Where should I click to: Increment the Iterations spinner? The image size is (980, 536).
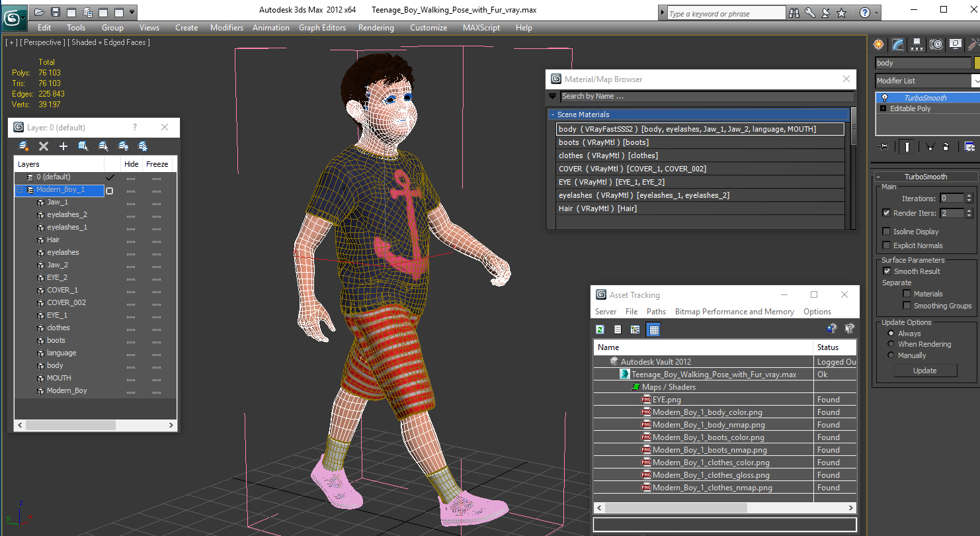[969, 196]
